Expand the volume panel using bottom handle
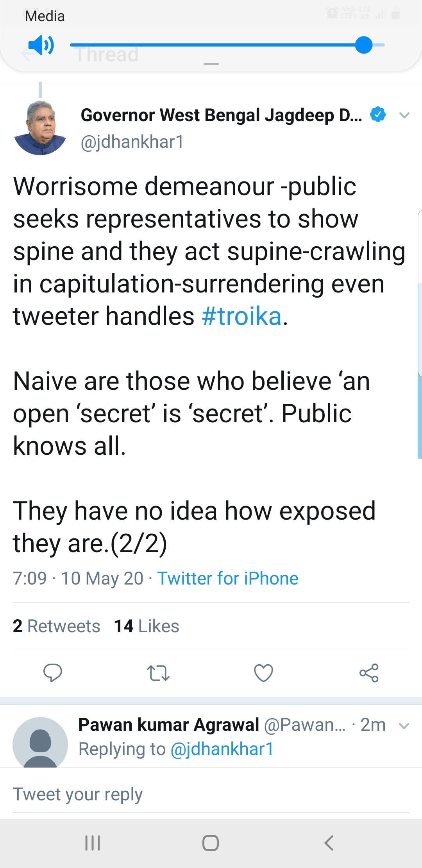 point(211,64)
